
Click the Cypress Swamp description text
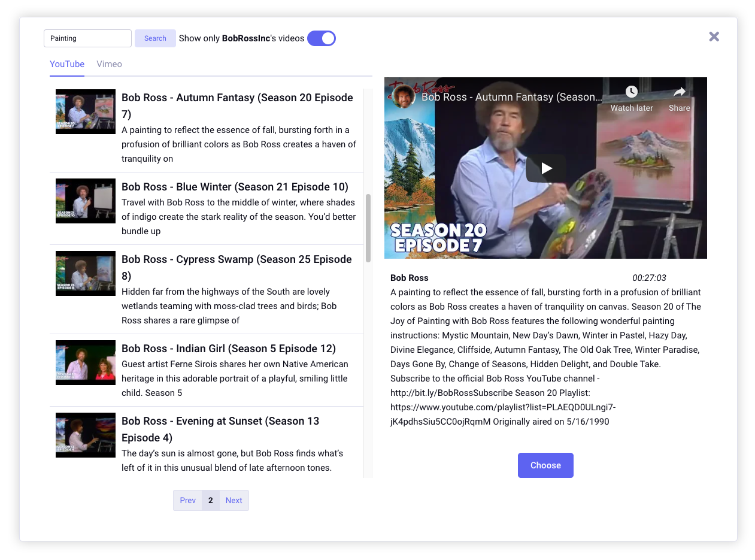(229, 306)
